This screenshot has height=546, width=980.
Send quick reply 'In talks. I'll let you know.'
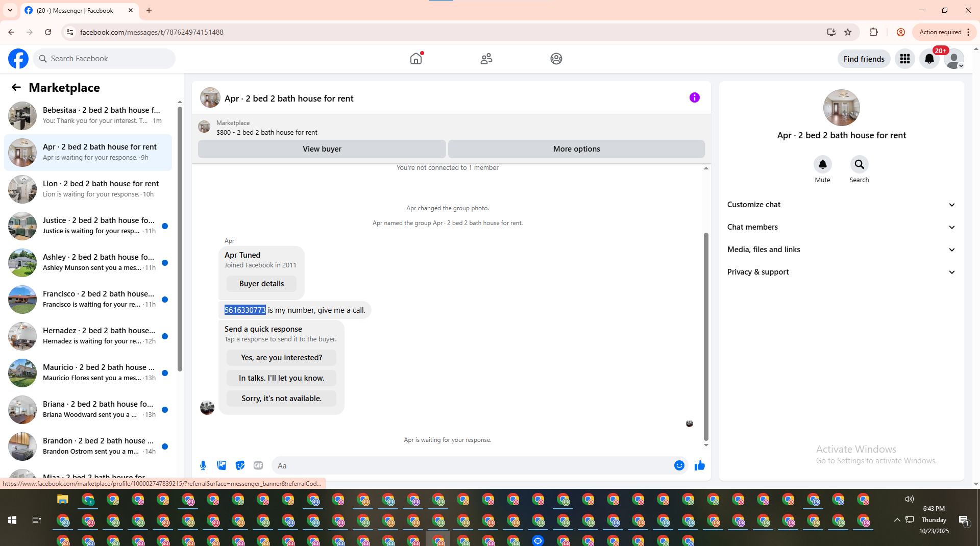coord(281,378)
